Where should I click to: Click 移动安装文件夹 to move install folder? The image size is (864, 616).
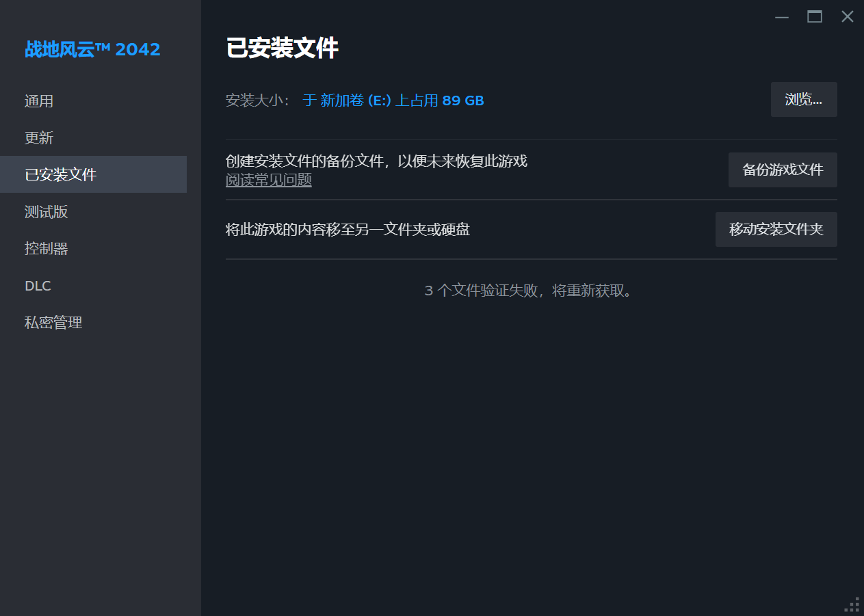pos(776,229)
